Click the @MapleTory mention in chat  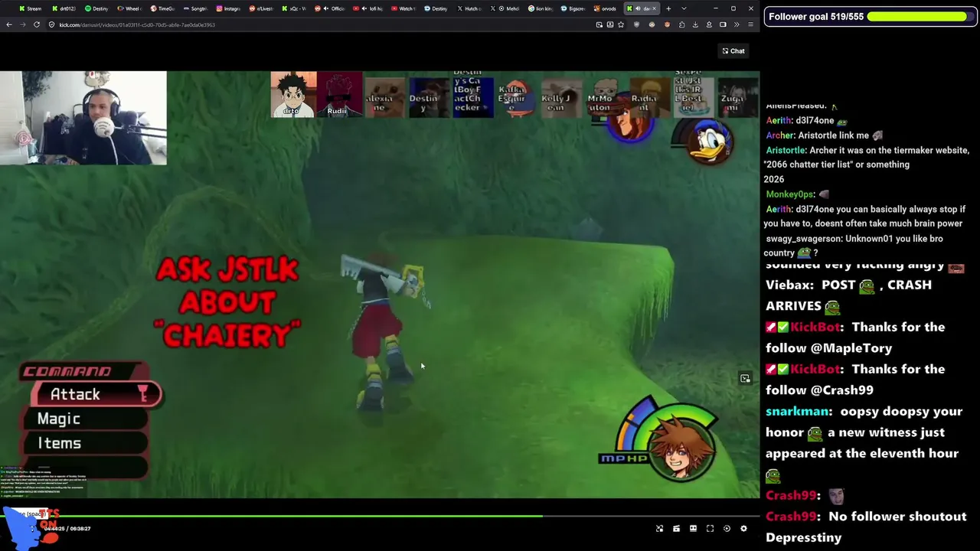click(x=850, y=348)
